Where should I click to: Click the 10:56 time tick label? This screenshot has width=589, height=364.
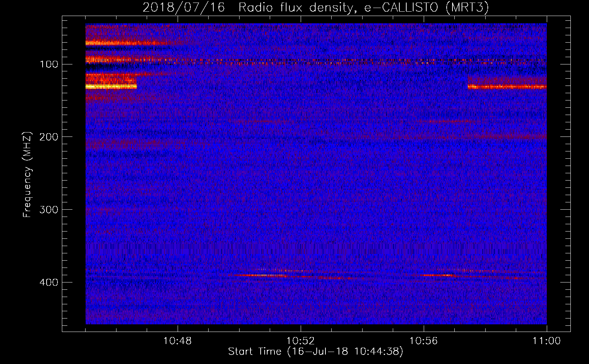coord(423,341)
